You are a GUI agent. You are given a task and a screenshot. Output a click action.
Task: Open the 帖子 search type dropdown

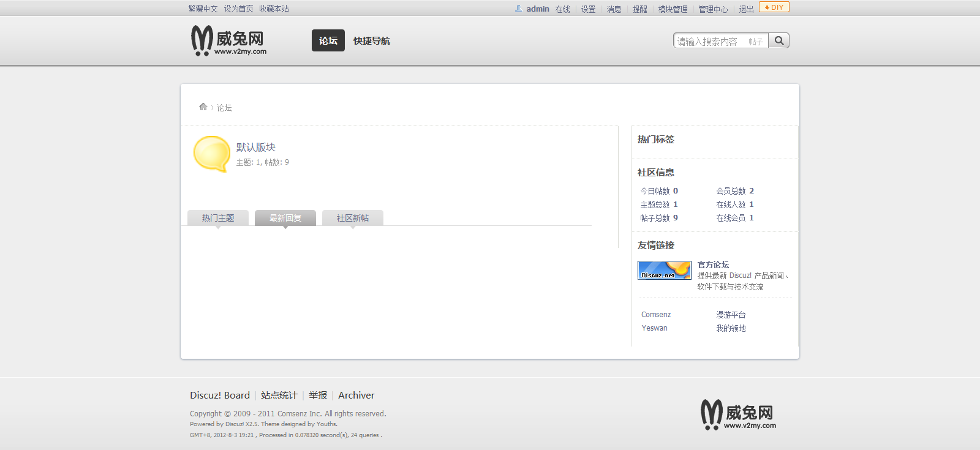point(756,42)
